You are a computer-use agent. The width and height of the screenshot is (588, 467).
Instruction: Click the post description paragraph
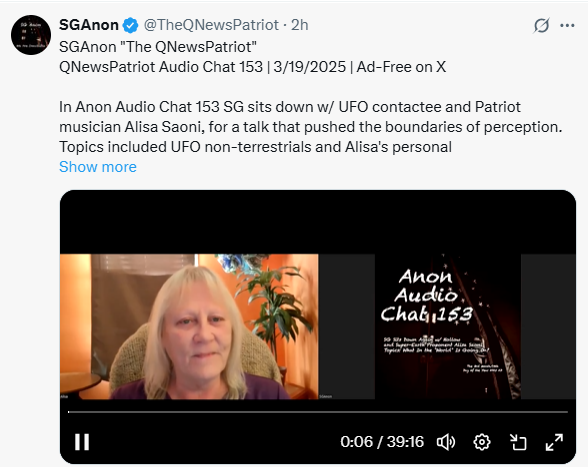coord(310,127)
